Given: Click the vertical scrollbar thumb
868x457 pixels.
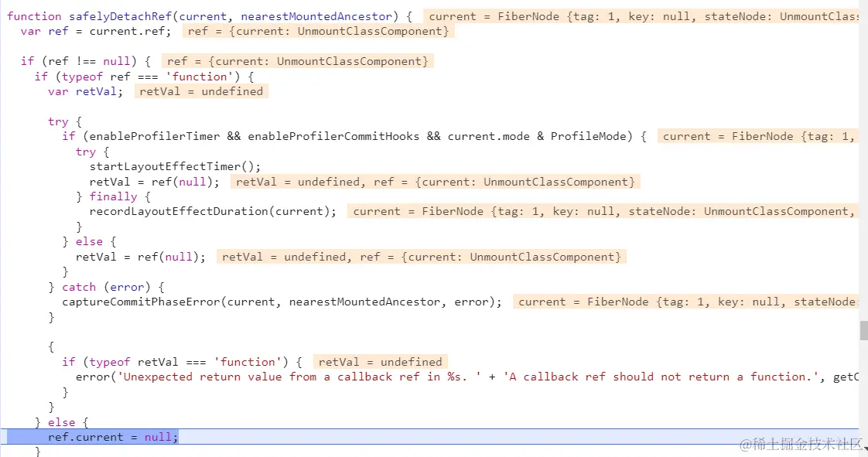Looking at the screenshot, I should click(x=863, y=331).
